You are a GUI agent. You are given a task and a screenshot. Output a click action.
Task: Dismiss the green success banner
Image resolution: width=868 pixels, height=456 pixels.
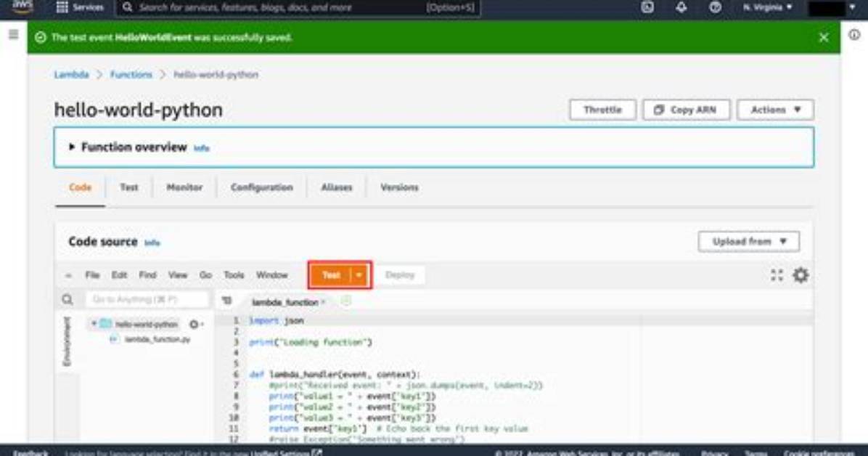[824, 37]
